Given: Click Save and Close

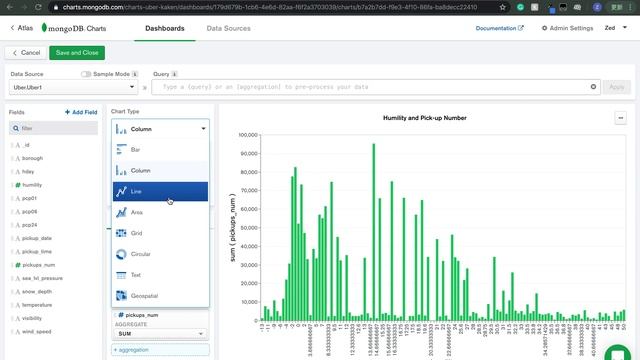Looking at the screenshot, I should point(77,53).
